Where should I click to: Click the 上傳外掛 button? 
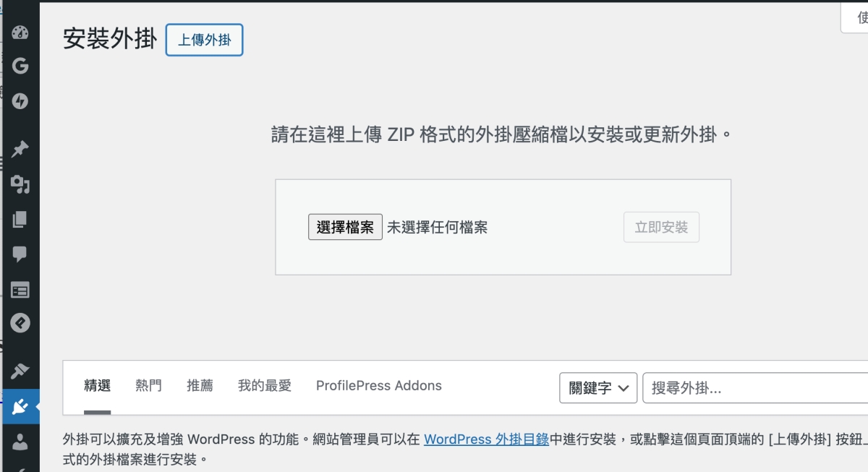pos(205,40)
